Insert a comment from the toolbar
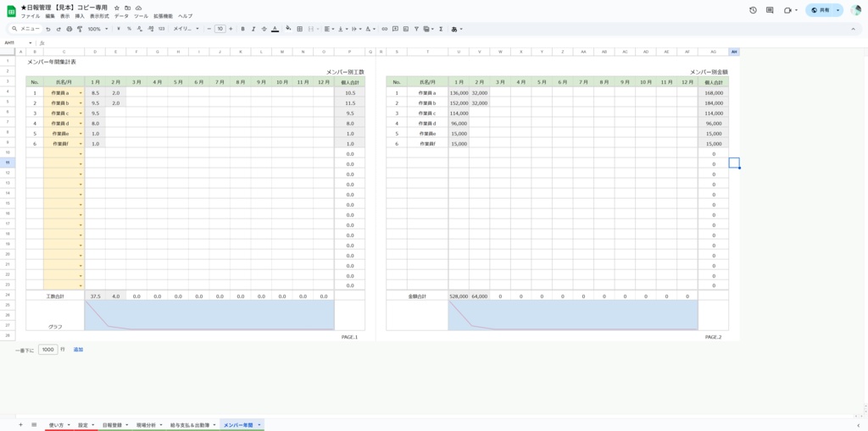The width and height of the screenshot is (868, 431). tap(395, 29)
